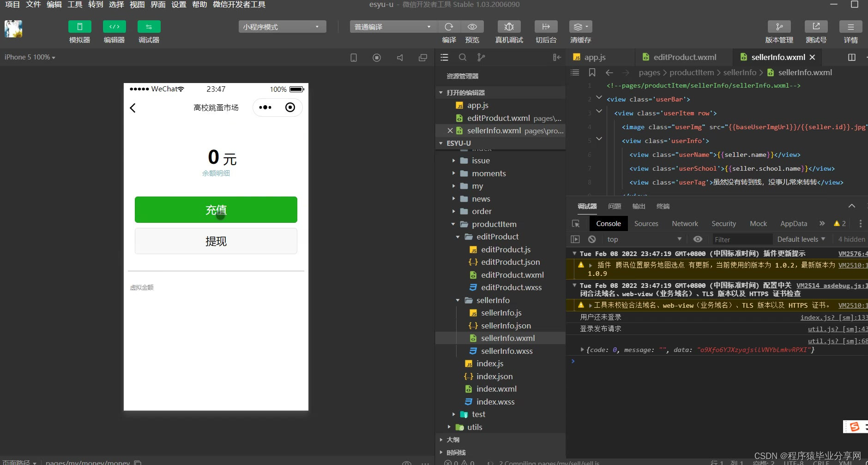Screen dimensions: 868x465
Task: Click the inspect element picker icon
Action: pyautogui.click(x=576, y=224)
